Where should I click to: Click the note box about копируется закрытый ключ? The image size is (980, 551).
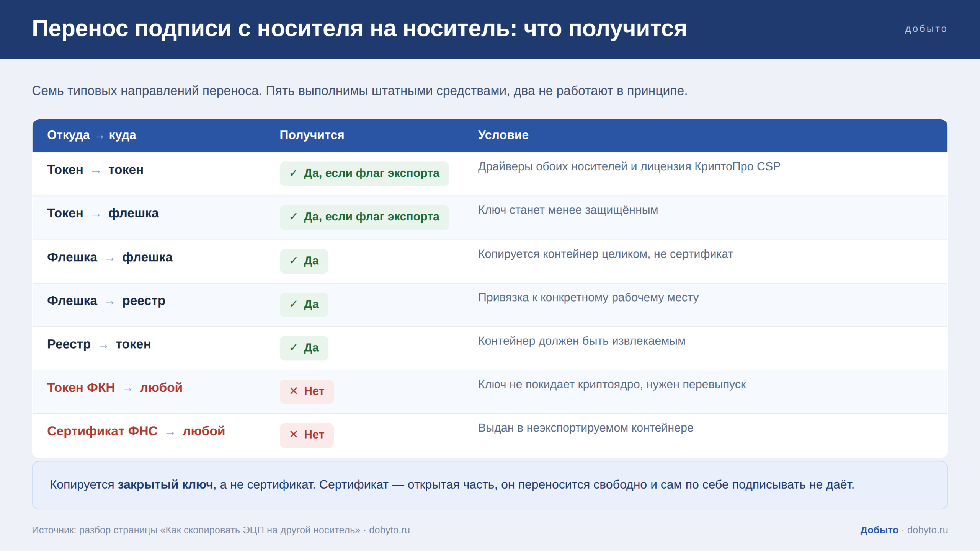coord(490,485)
